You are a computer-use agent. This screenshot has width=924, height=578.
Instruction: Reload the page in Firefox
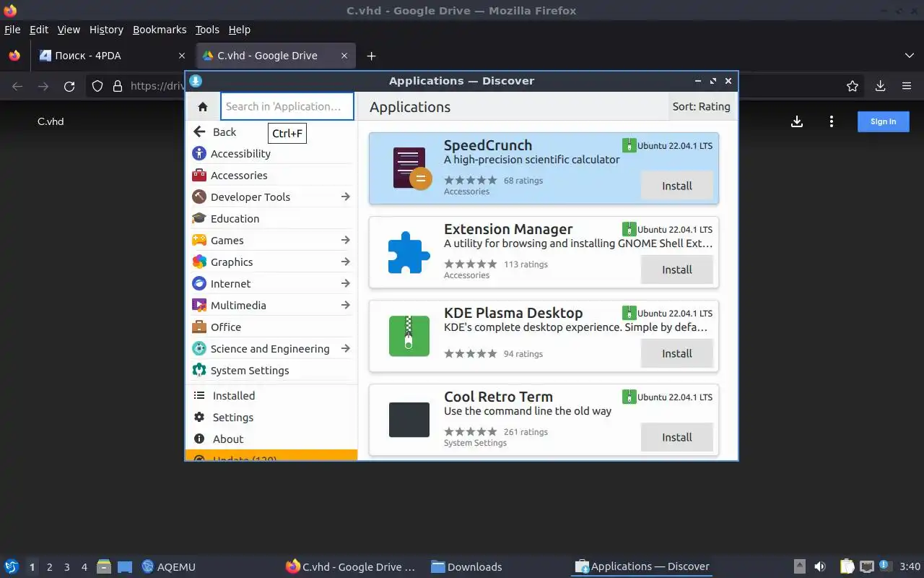69,86
